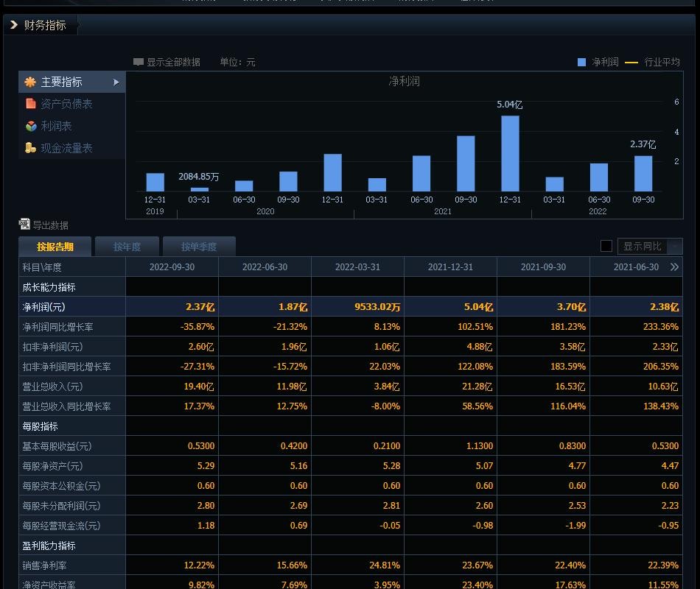
Task: Click the >> arrow to reveal more columns
Action: [673, 267]
